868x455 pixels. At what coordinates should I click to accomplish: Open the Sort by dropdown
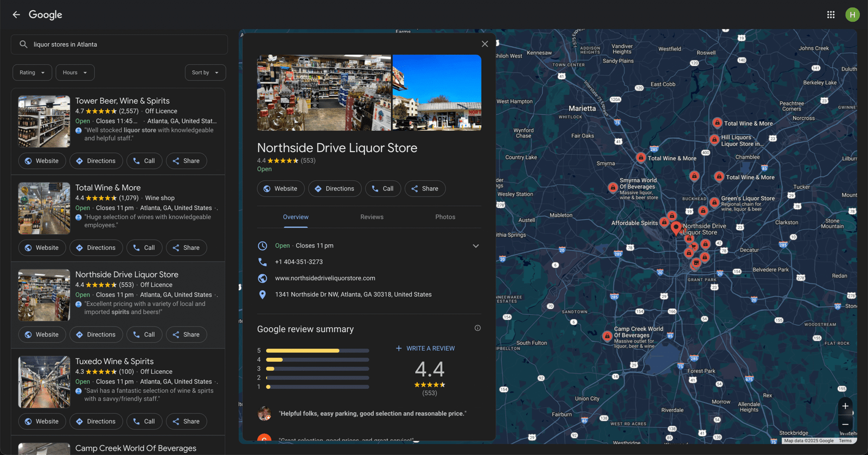pyautogui.click(x=205, y=72)
